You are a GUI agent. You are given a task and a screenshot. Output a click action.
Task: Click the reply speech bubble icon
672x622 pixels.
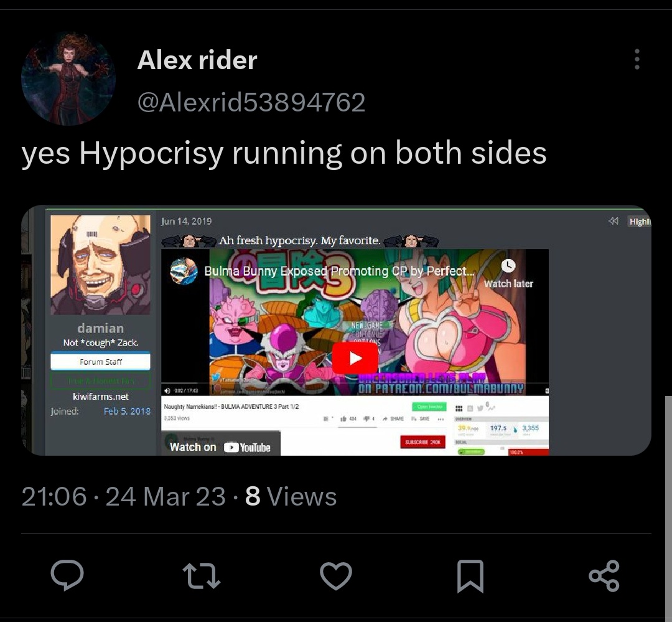tap(67, 575)
